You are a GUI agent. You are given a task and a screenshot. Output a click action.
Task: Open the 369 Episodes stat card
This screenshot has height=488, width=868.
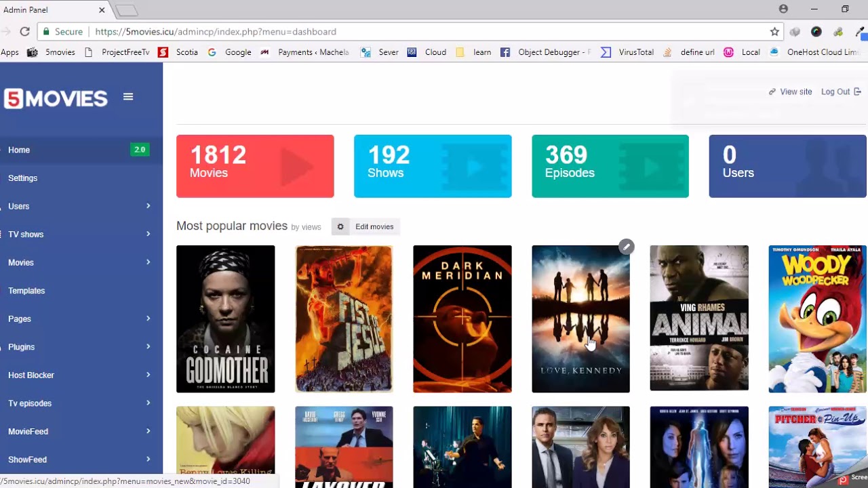(x=610, y=166)
